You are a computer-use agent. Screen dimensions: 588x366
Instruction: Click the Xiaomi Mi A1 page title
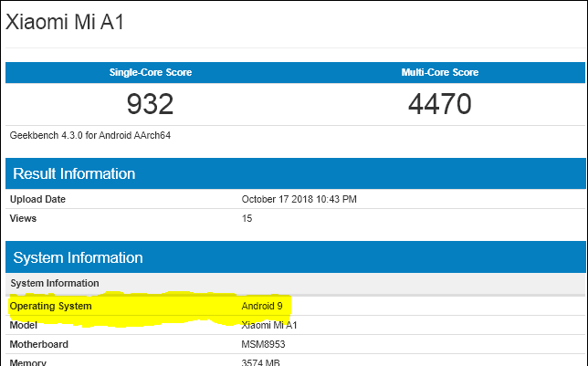(x=65, y=22)
